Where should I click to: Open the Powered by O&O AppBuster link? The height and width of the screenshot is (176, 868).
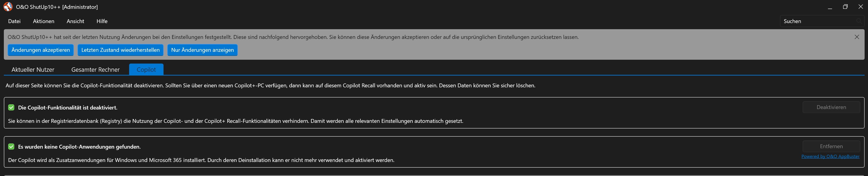pyautogui.click(x=830, y=157)
